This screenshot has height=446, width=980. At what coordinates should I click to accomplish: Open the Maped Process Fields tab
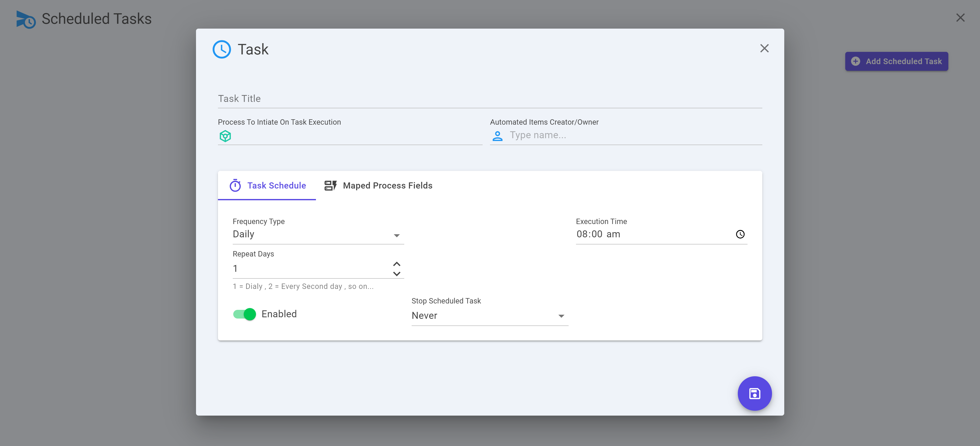pyautogui.click(x=378, y=185)
